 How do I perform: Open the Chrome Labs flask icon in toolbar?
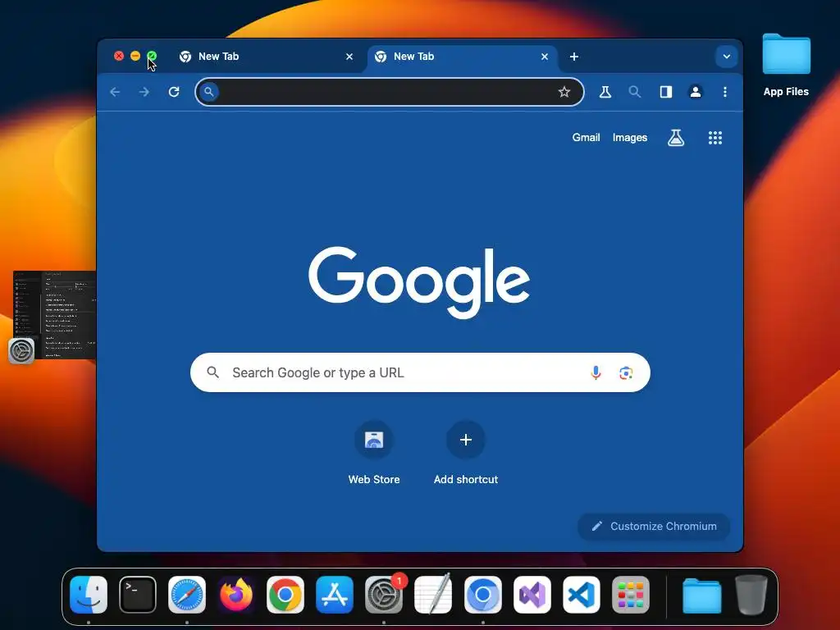point(605,92)
